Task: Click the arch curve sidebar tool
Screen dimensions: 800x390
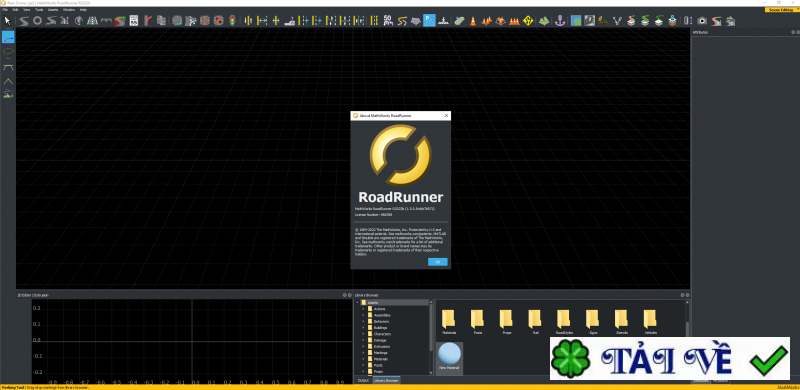Action: pos(8,66)
